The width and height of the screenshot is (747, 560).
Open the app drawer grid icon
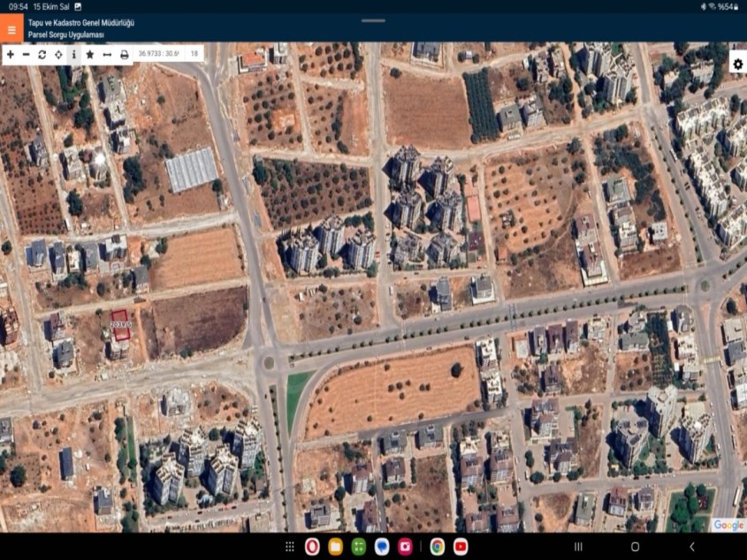[289, 547]
